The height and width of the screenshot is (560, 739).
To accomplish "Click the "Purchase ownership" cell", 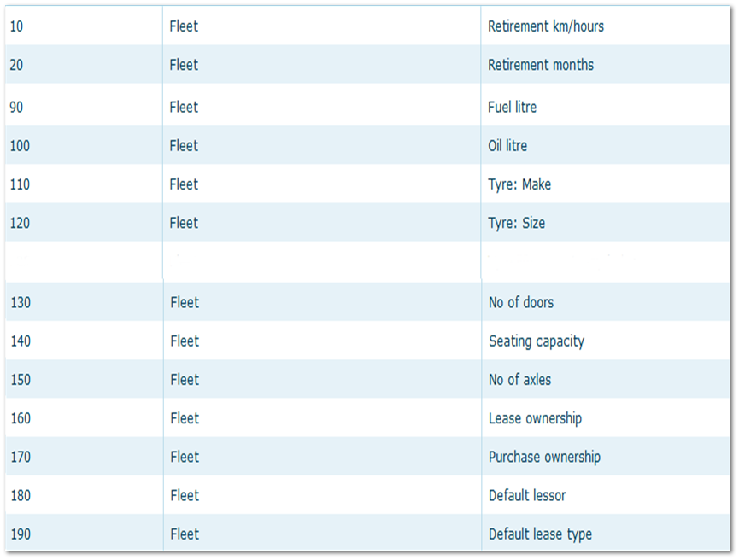I will (544, 457).
